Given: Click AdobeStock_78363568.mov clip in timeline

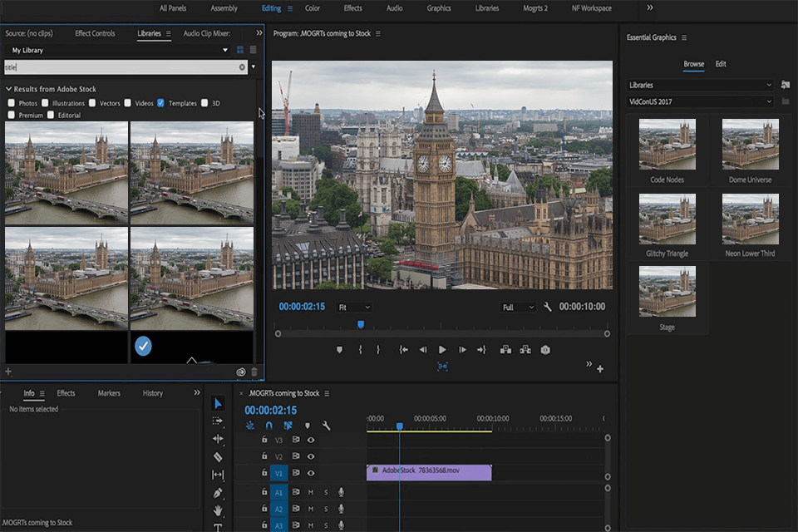Looking at the screenshot, I should pyautogui.click(x=429, y=472).
